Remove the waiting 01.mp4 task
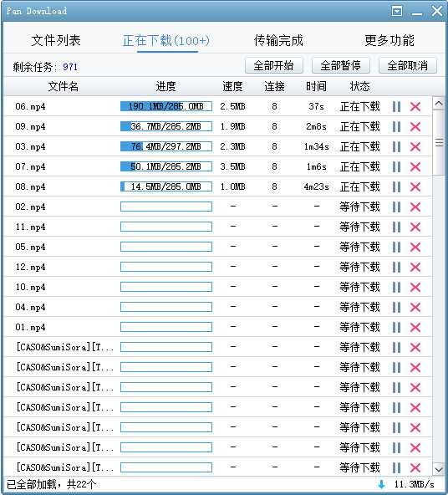Image resolution: width=448 pixels, height=495 pixels. pyautogui.click(x=415, y=328)
